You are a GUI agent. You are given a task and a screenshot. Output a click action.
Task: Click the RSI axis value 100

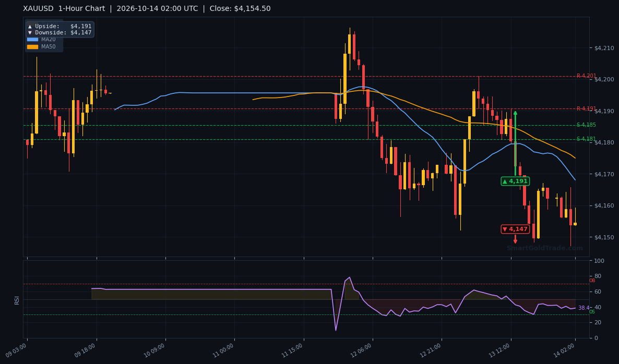[599, 261]
